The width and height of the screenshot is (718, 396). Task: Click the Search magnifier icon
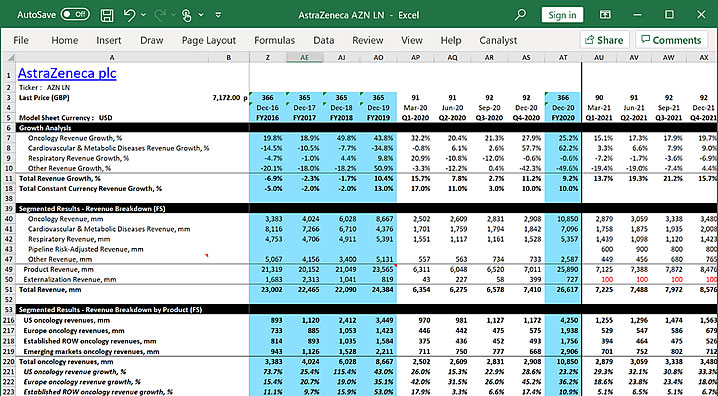coord(520,15)
